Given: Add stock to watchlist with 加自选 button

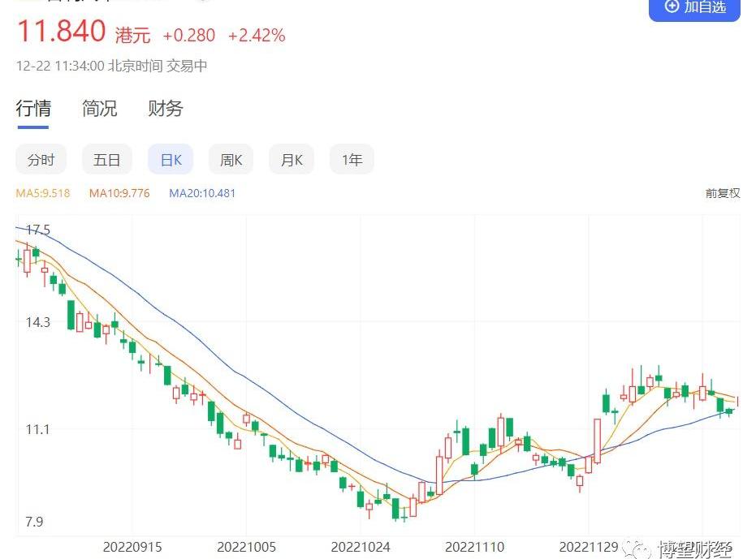Looking at the screenshot, I should [694, 9].
